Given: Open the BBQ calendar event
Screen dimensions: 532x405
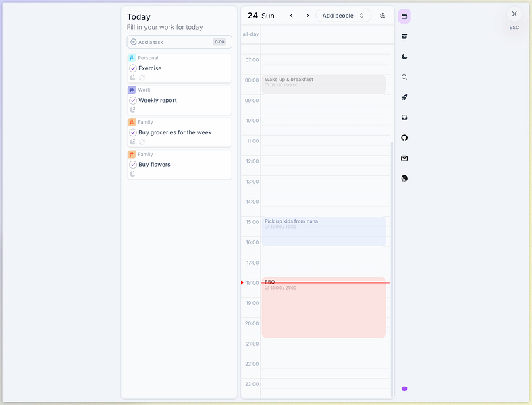Looking at the screenshot, I should [323, 307].
